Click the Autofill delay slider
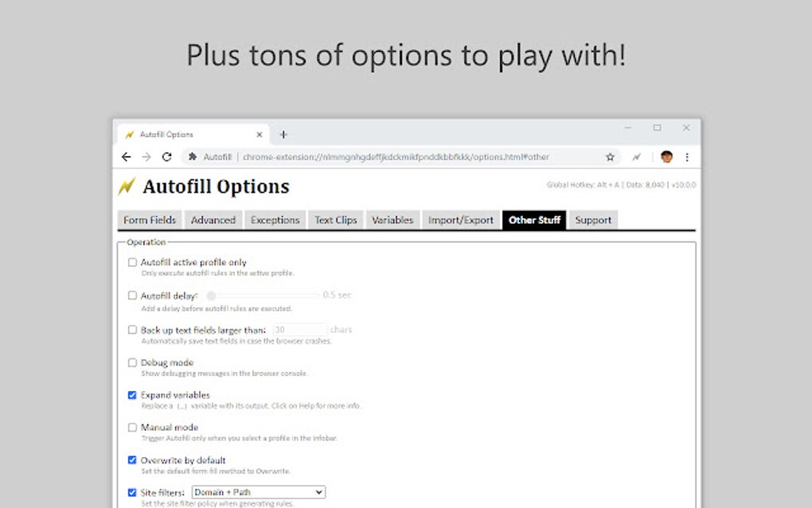Screen dimensions: 812x508 pos(263,295)
